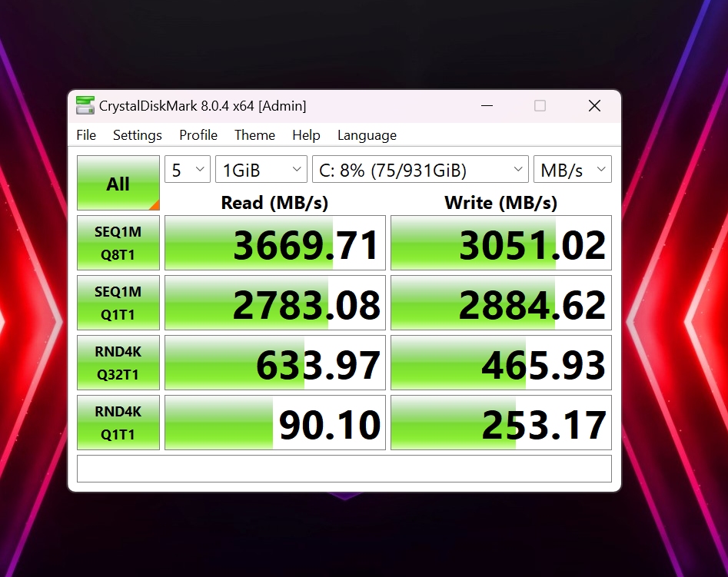
Task: Open the test count dropdown showing 5
Action: click(188, 170)
